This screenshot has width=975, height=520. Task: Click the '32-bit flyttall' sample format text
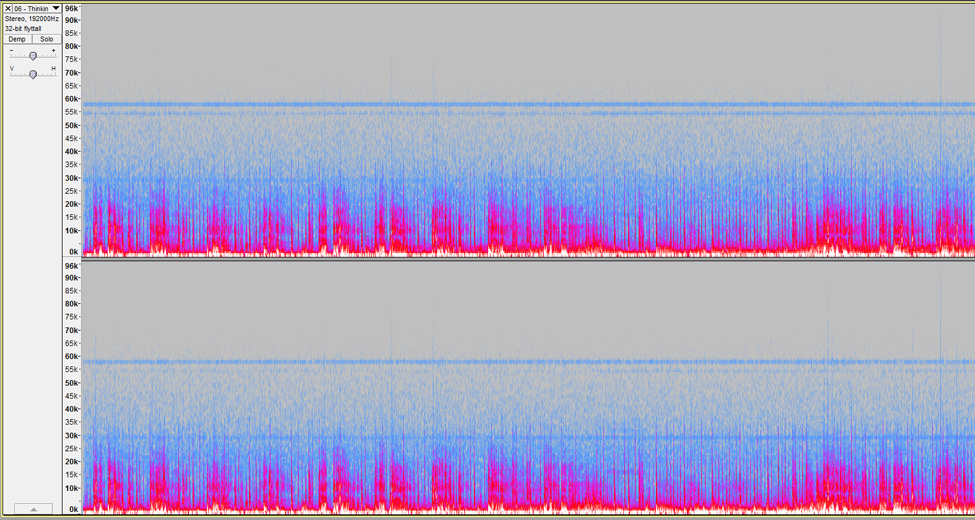tap(25, 29)
